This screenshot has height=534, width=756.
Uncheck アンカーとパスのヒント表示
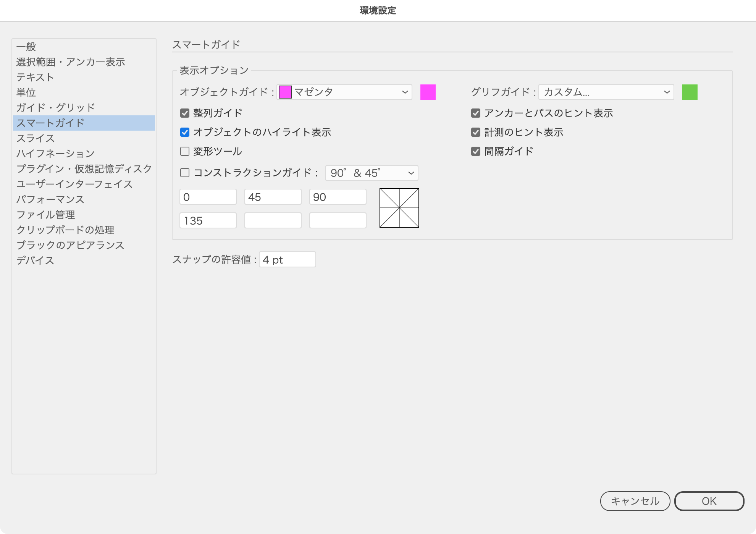(x=475, y=113)
